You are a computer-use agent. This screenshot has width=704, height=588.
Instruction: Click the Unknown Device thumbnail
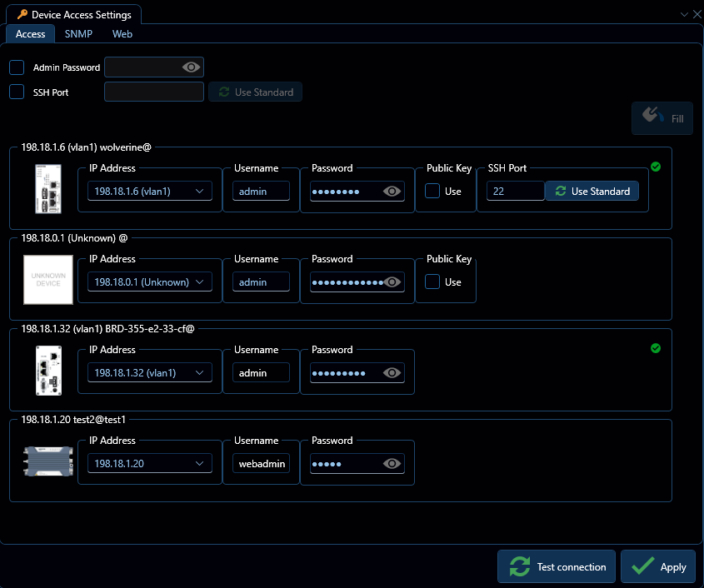coord(48,280)
